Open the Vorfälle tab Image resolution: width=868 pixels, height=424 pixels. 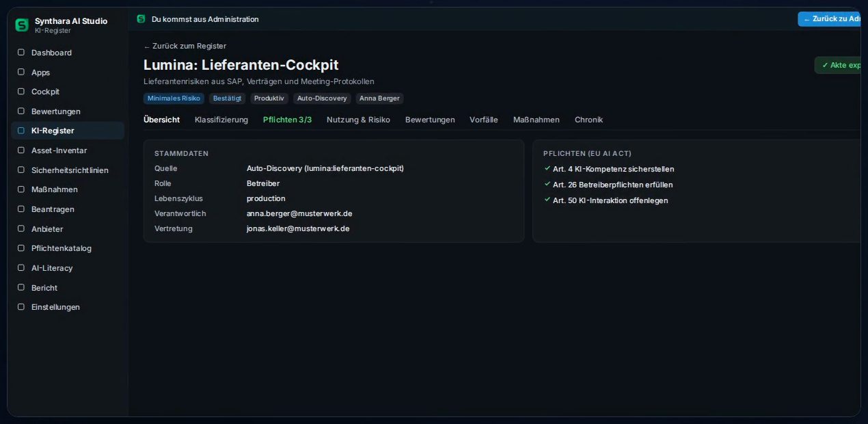click(484, 120)
